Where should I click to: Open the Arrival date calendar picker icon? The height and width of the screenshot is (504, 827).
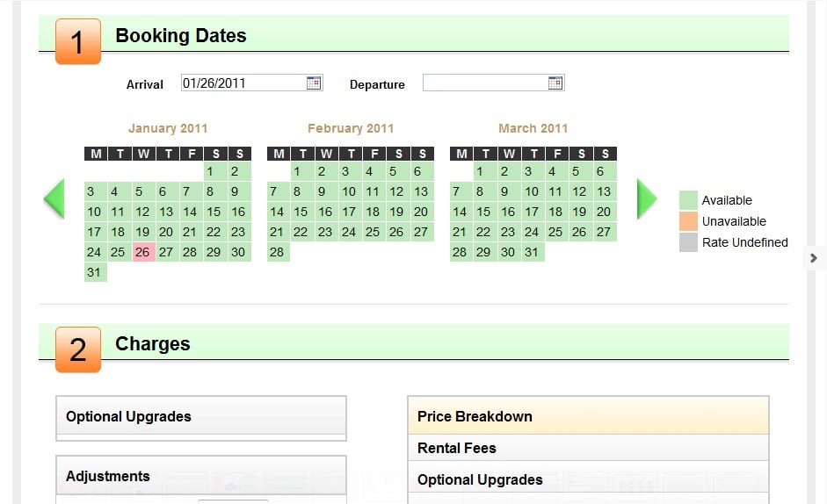pyautogui.click(x=314, y=83)
